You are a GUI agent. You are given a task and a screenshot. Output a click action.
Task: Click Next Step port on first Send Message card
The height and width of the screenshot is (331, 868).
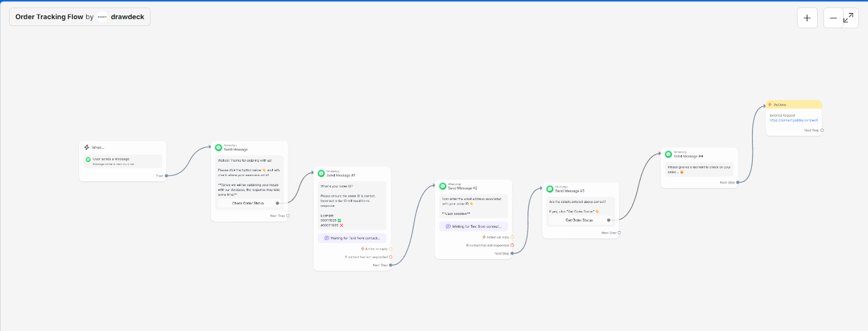point(288,216)
